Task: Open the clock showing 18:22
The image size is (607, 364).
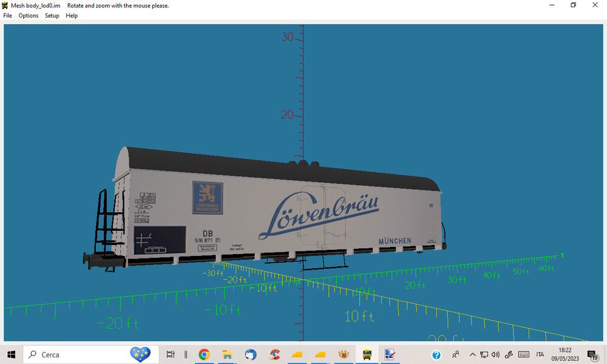Action: [565, 354]
